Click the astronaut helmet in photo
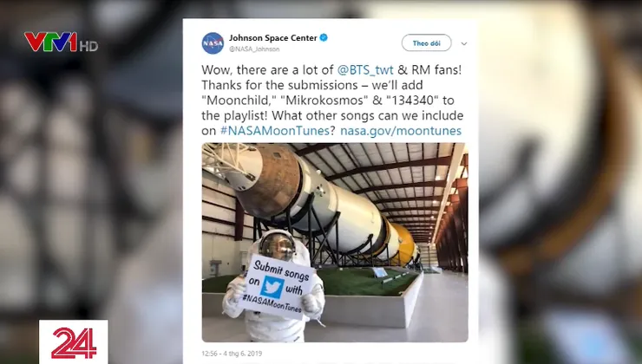The height and width of the screenshot is (364, 642). (278, 244)
